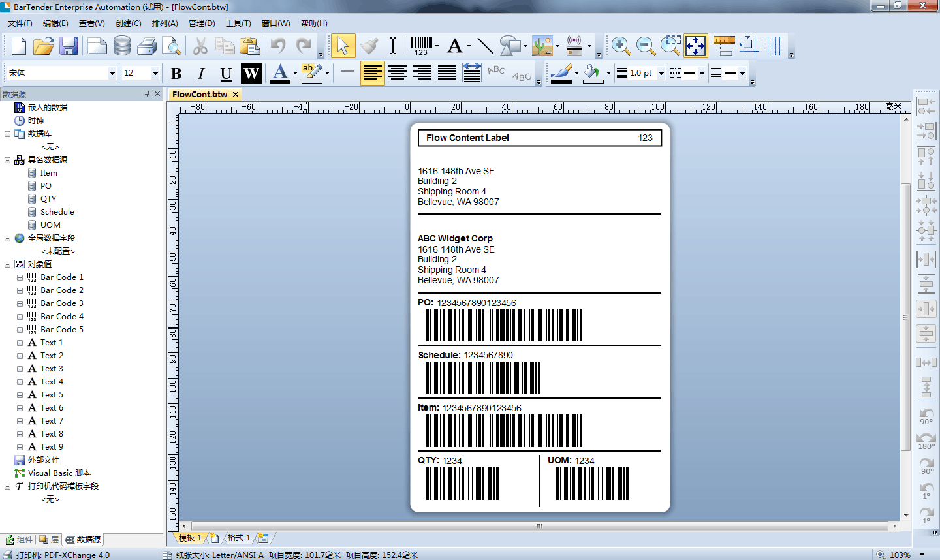
Task: Click the font color A swatch
Action: (279, 72)
